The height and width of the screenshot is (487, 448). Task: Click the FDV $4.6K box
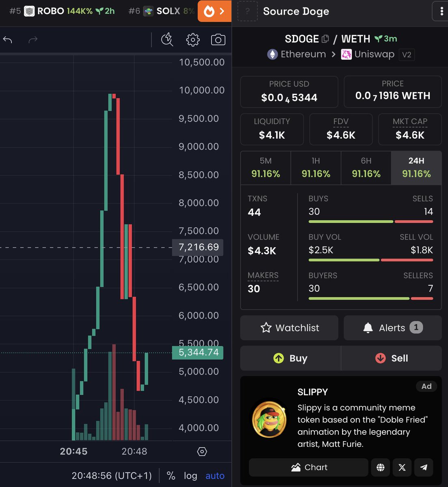click(341, 129)
